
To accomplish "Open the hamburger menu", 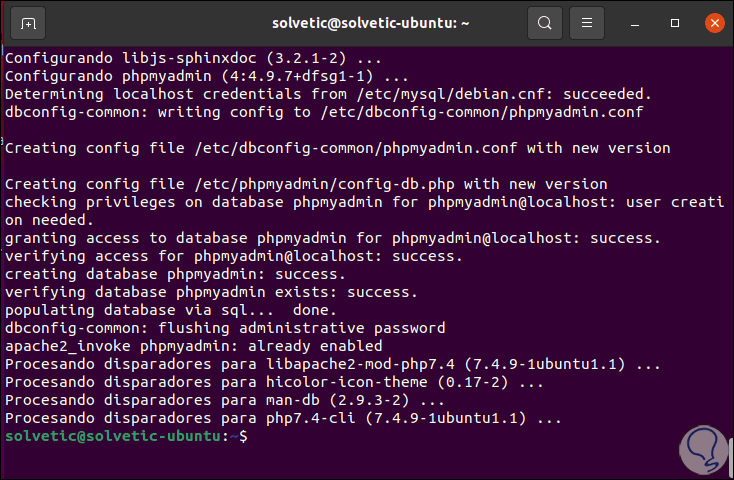I will pos(588,23).
